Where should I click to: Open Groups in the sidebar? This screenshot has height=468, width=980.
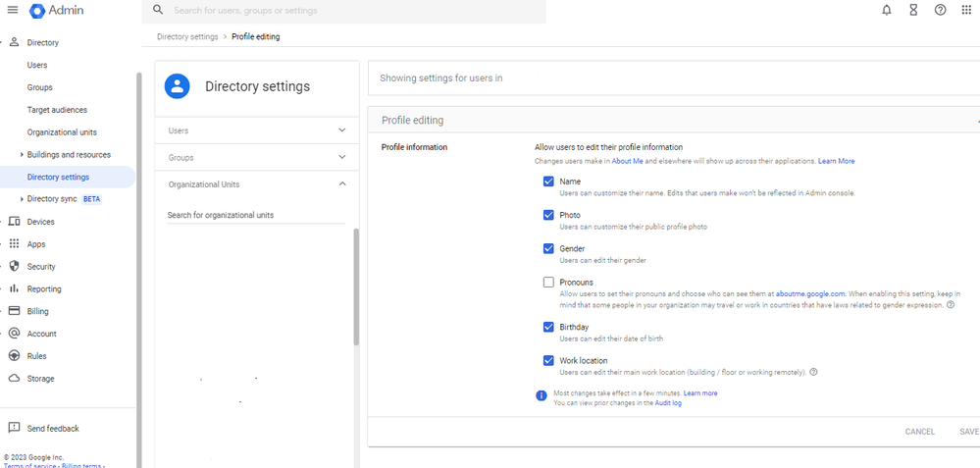[x=39, y=87]
